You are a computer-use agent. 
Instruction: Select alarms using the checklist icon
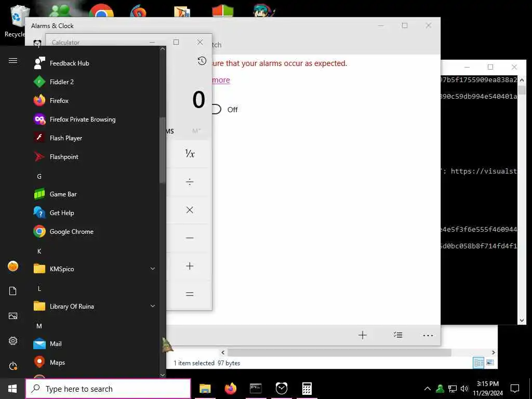(x=398, y=335)
